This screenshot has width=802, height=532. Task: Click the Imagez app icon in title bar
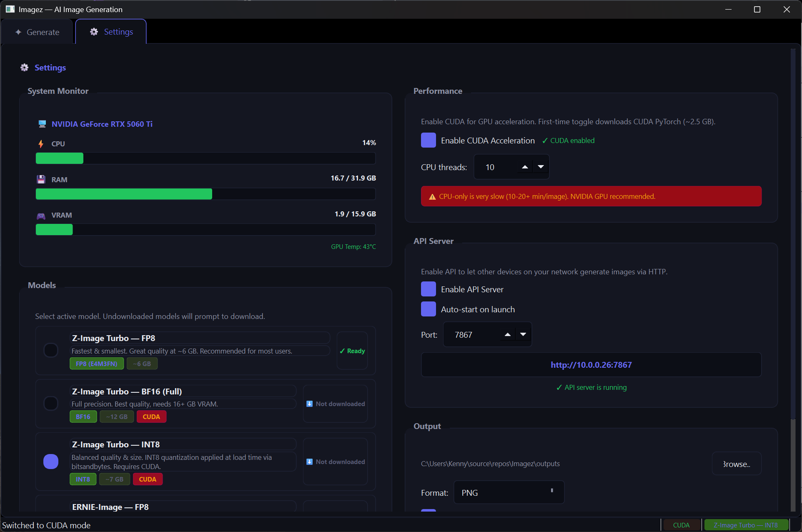pyautogui.click(x=10, y=9)
